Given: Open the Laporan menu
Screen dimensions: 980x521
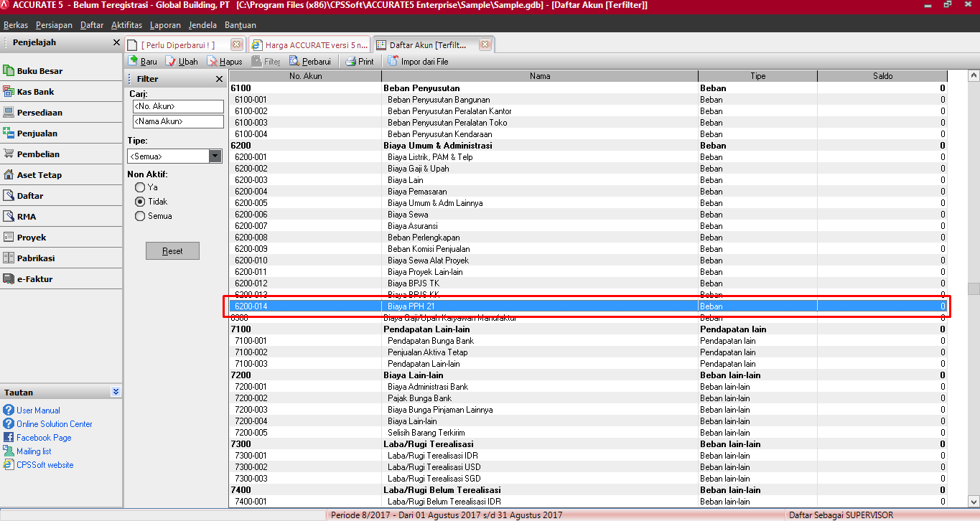Looking at the screenshot, I should pos(165,25).
